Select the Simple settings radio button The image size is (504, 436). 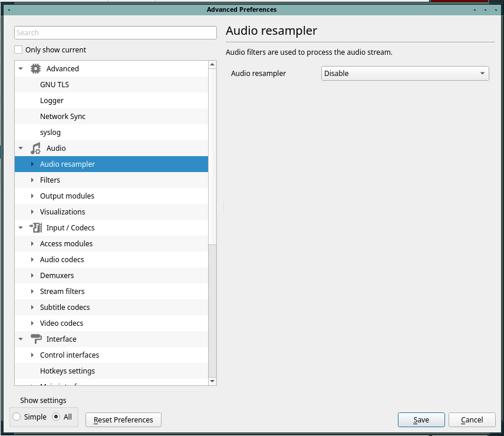[x=17, y=417]
